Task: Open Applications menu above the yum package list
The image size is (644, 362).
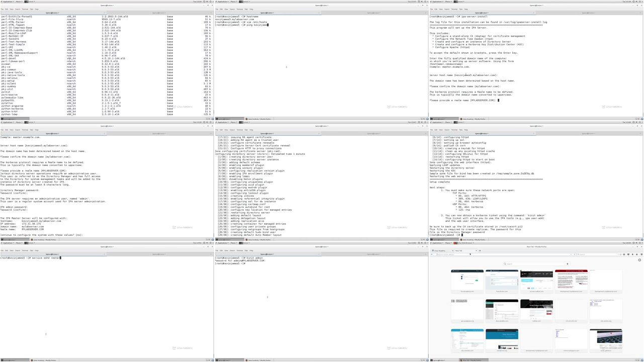Action: pyautogui.click(x=7, y=2)
